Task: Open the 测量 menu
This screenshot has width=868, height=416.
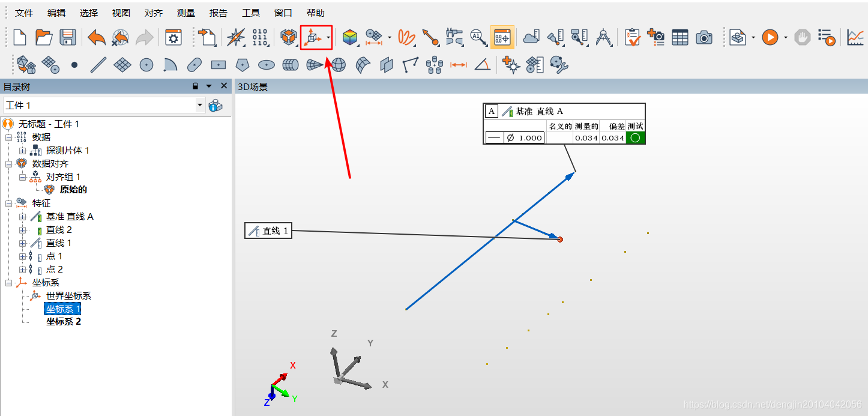Action: pos(186,13)
